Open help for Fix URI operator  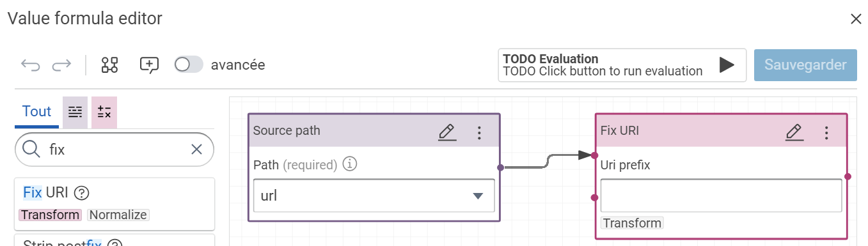(81, 192)
